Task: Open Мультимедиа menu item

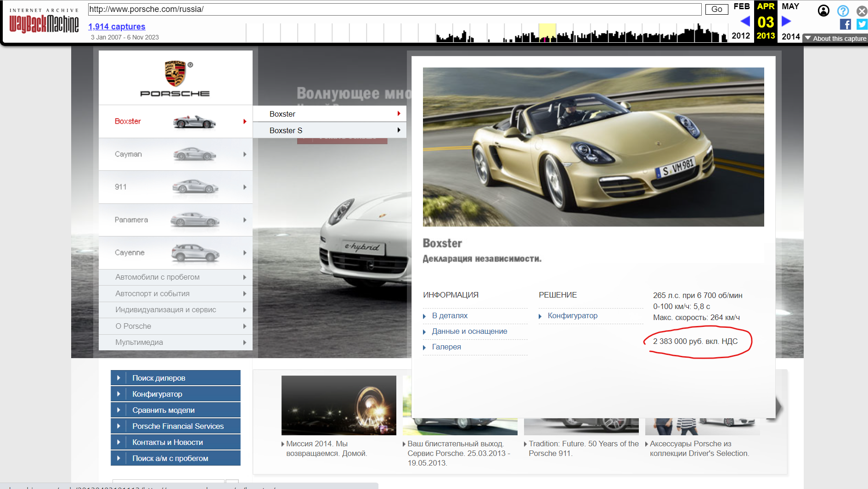Action: tap(175, 343)
